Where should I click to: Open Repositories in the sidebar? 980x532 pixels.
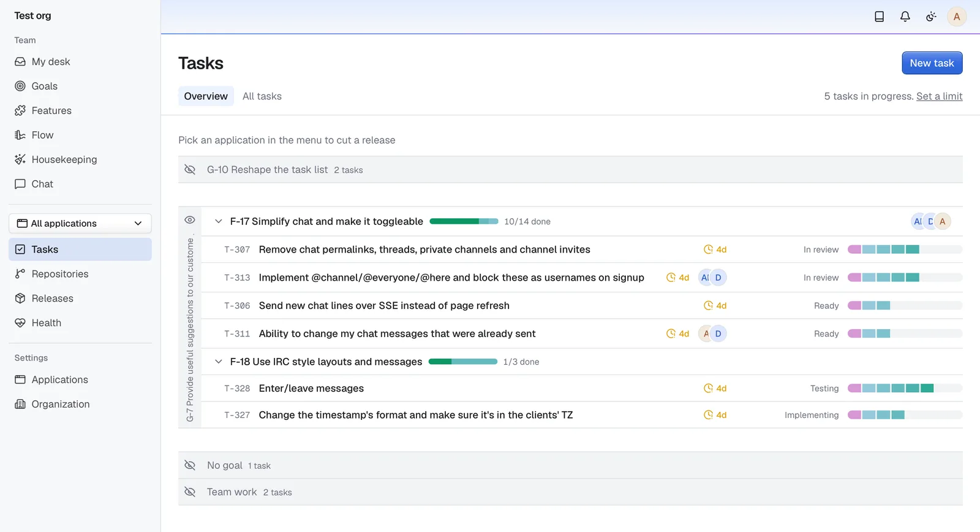80,274
